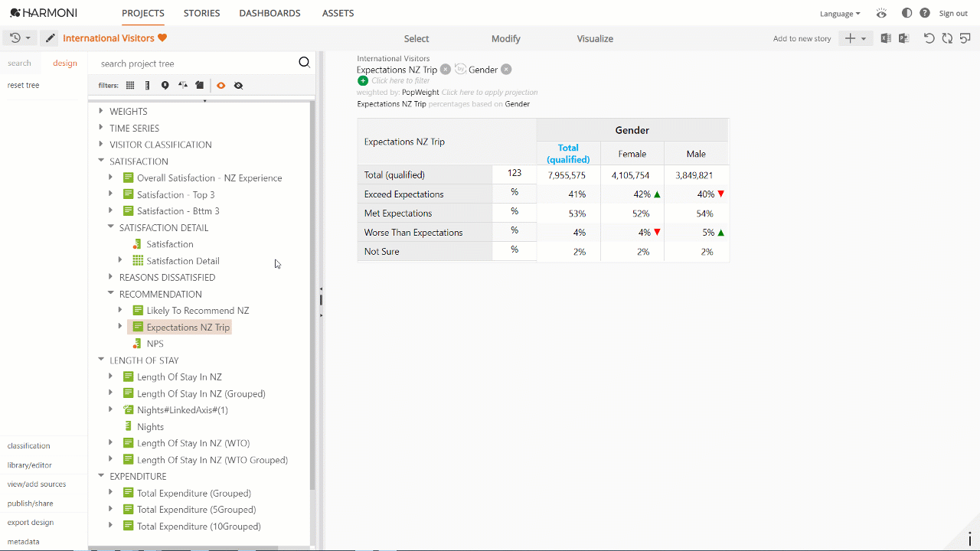The width and height of the screenshot is (980, 551).
Task: Click the pencil edit project icon
Action: point(50,38)
